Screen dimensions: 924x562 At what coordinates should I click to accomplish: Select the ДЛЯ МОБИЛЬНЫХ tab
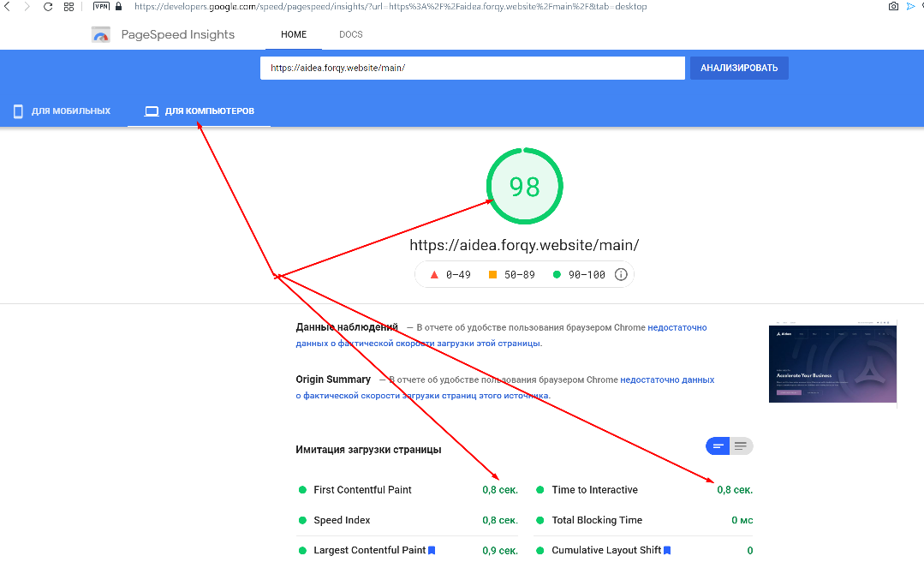(63, 111)
